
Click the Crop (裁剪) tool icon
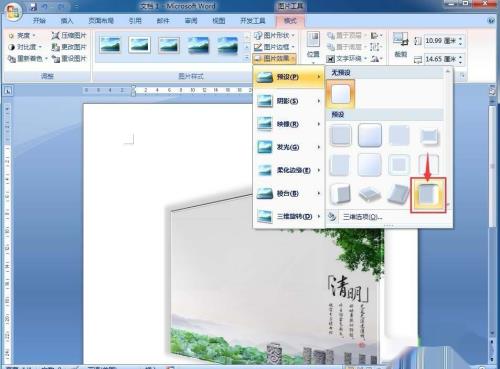click(400, 39)
